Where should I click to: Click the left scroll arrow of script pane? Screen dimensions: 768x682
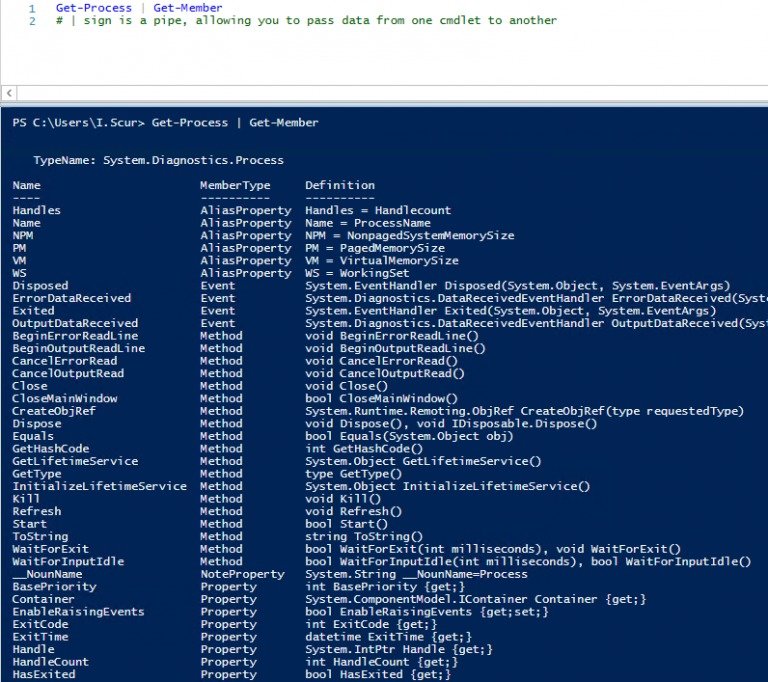tap(9, 92)
